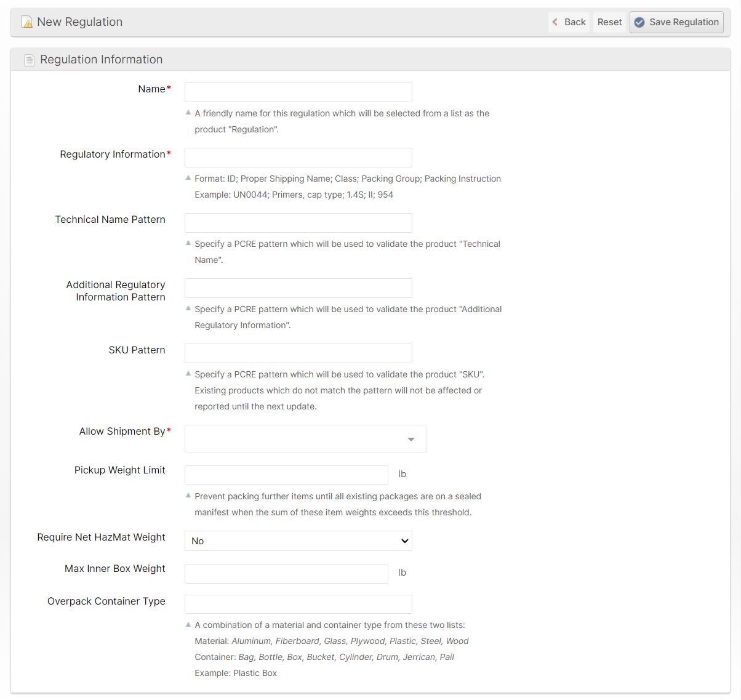Focus the Name input field
Viewport: 741px width, 700px height.
[x=298, y=92]
